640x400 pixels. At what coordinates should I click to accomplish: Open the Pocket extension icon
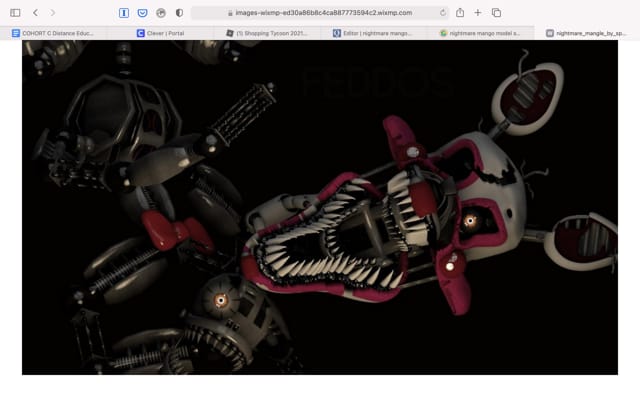[x=142, y=13]
